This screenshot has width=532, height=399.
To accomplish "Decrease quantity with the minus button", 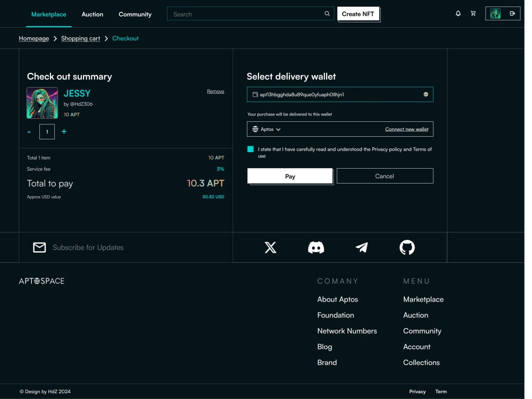I will pyautogui.click(x=29, y=131).
